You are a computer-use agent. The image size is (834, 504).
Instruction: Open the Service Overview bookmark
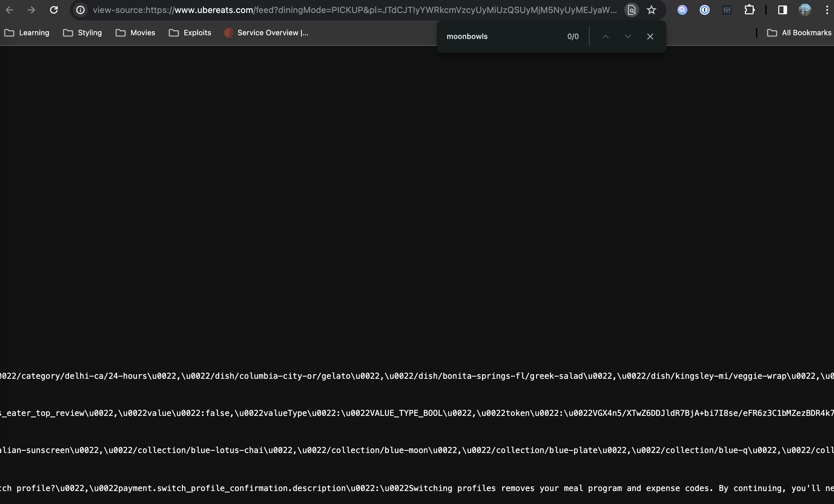tap(266, 33)
